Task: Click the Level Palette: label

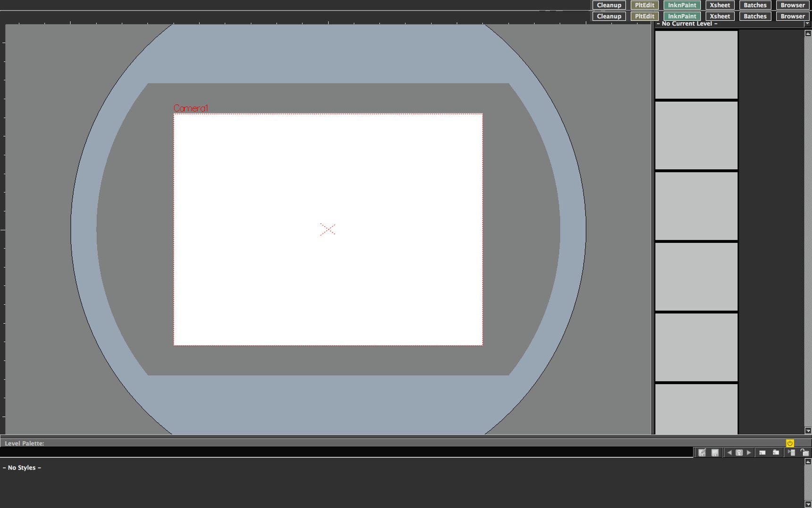Action: pyautogui.click(x=24, y=443)
